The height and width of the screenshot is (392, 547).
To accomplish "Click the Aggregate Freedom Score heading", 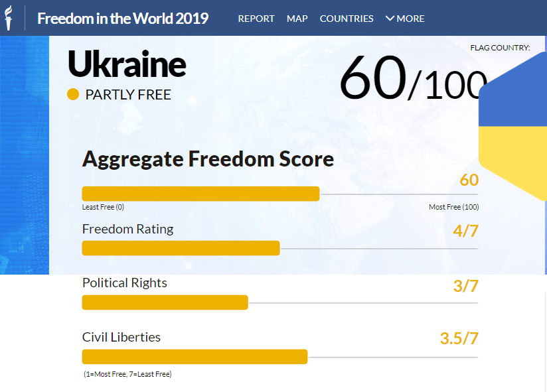I will point(208,159).
